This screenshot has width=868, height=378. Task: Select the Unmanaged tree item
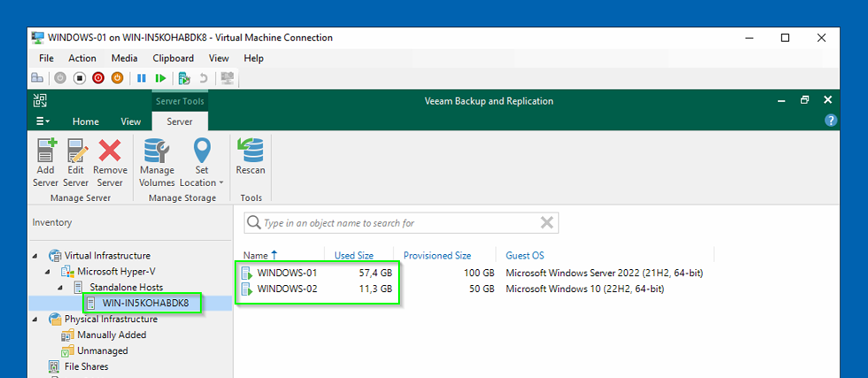click(x=103, y=351)
